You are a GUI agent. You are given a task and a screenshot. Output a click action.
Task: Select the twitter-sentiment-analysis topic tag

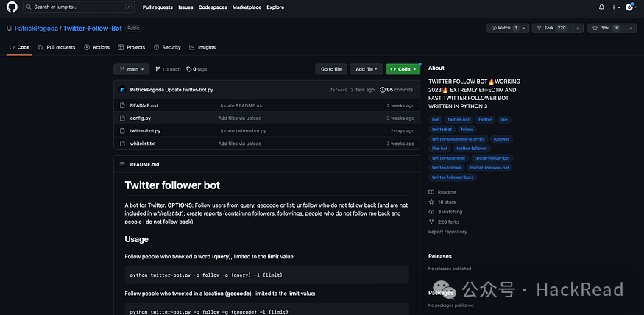[459, 139]
